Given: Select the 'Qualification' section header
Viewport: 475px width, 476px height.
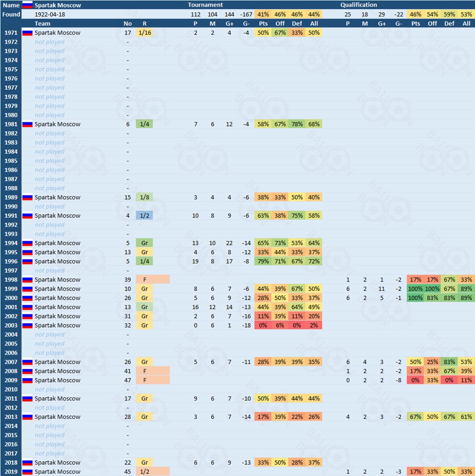Looking at the screenshot, I should click(359, 5).
